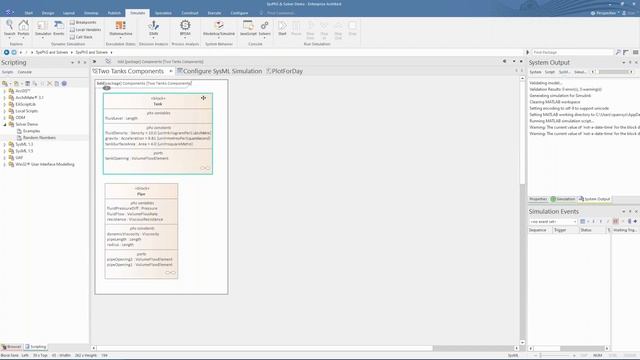
Task: Click the pause icon in Simulation Events toolbar
Action: [616, 221]
